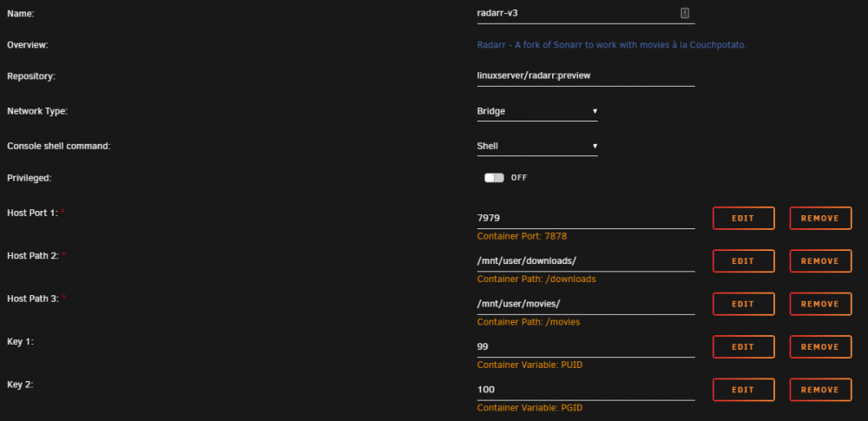Viewport: 868px width, 421px height.
Task: Click the 'Key 1:' label
Action: point(21,342)
